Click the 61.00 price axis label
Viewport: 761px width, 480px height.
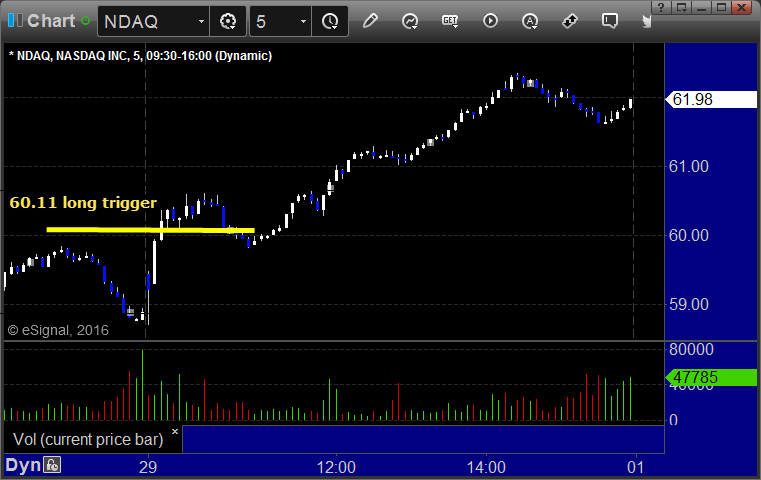[689, 166]
